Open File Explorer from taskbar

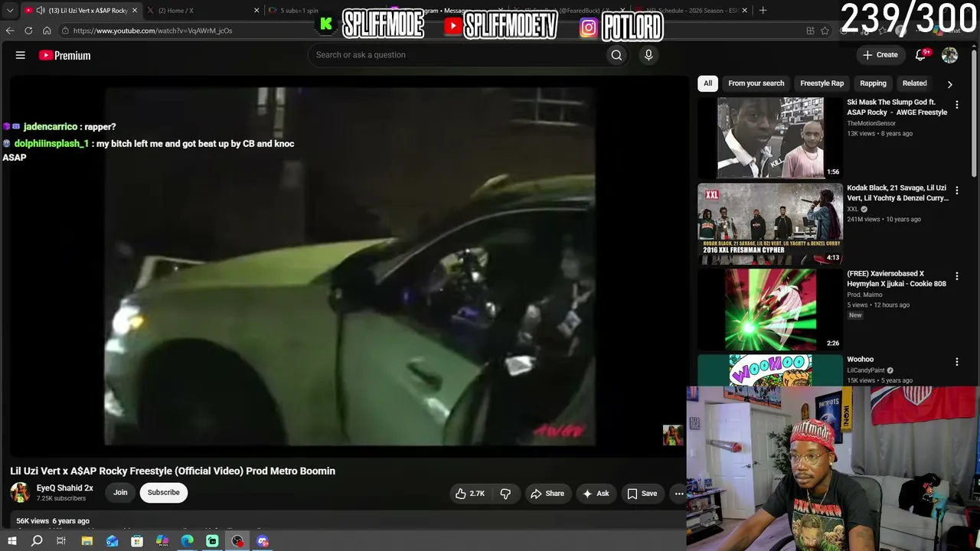[87, 541]
